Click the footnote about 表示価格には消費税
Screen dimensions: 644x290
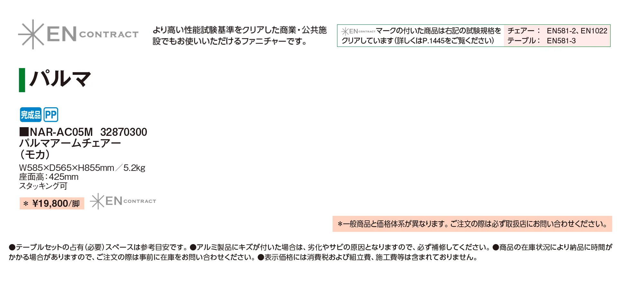point(368,257)
